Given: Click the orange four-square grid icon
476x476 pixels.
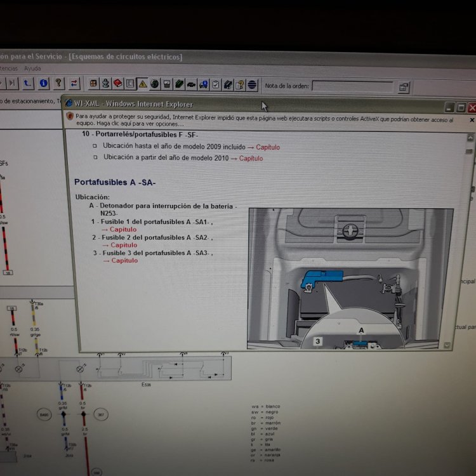Looking at the screenshot, I should point(93,83).
